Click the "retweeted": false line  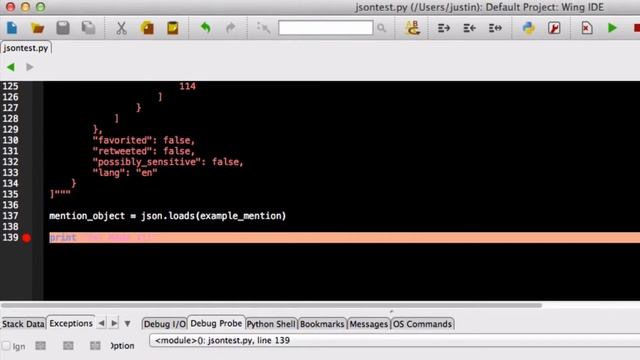(144, 151)
